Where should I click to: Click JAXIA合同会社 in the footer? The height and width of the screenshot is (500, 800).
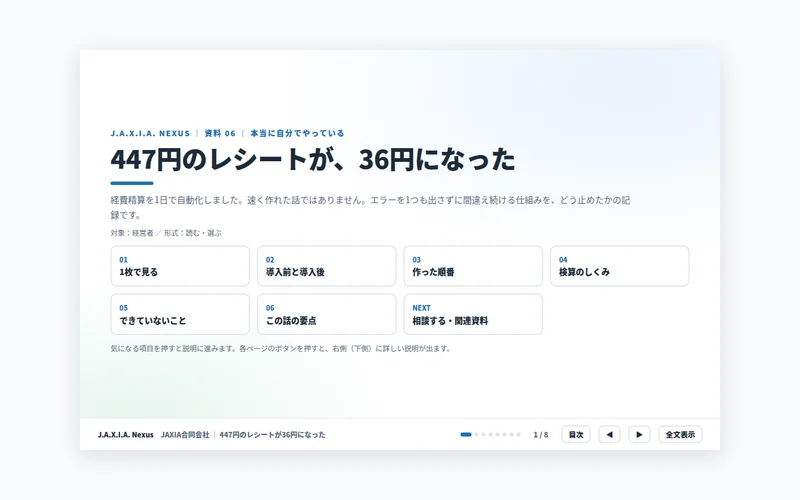click(x=185, y=435)
